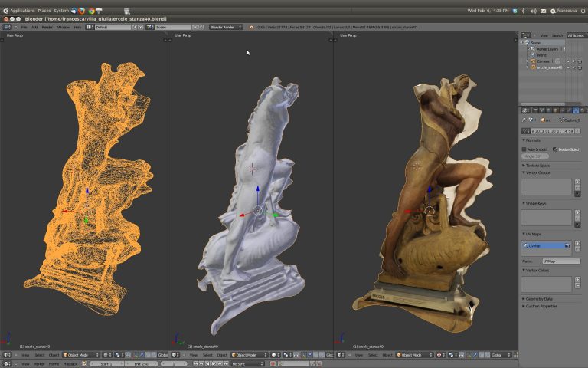Select the Camera object in outliner

point(542,61)
